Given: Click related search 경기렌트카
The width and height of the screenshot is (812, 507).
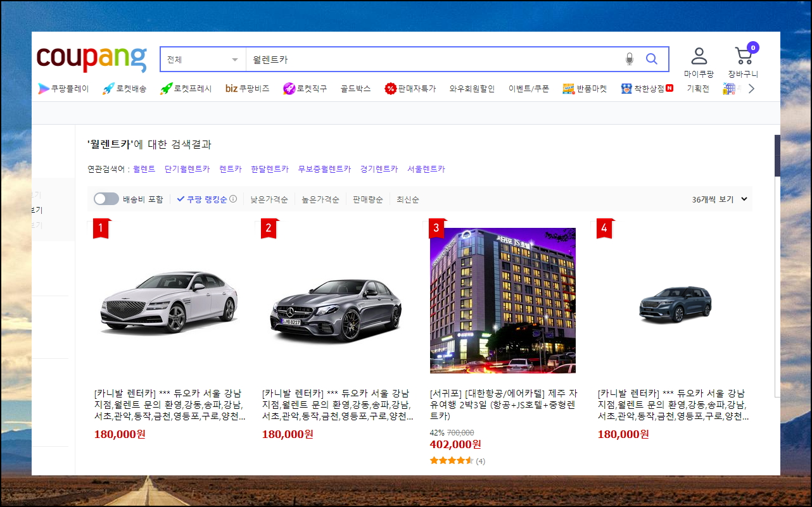Looking at the screenshot, I should coord(379,169).
